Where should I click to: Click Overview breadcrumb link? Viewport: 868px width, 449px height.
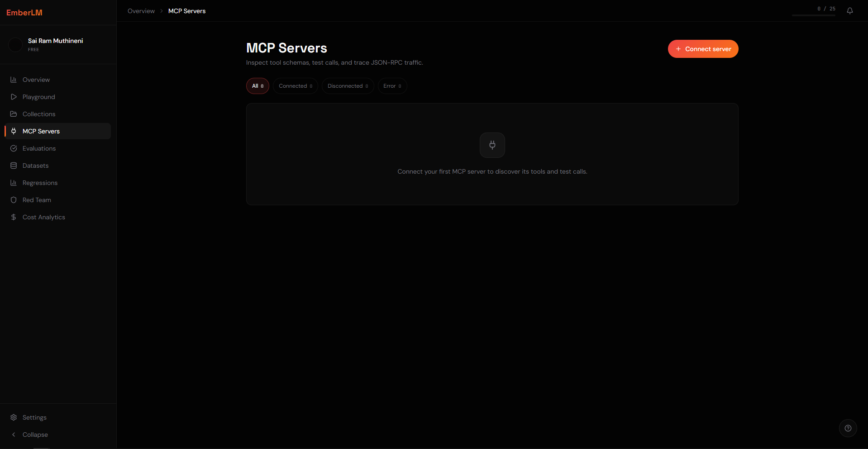click(141, 11)
